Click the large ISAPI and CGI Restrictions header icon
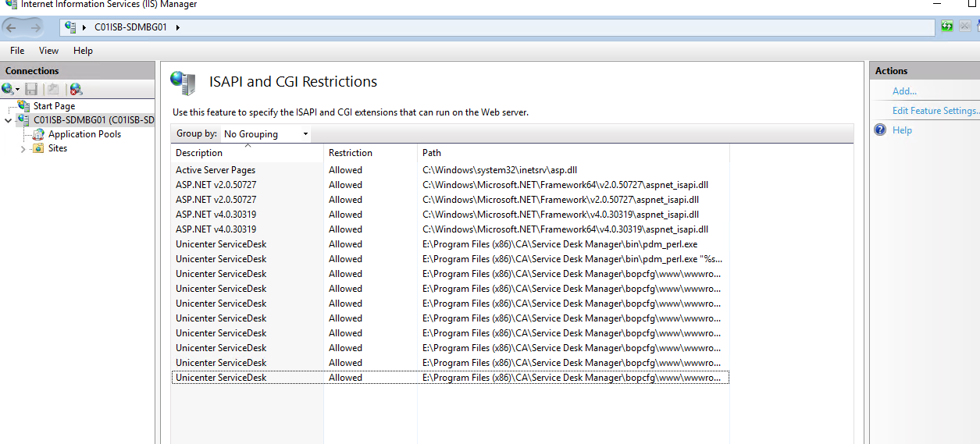980x444 pixels. pyautogui.click(x=183, y=82)
